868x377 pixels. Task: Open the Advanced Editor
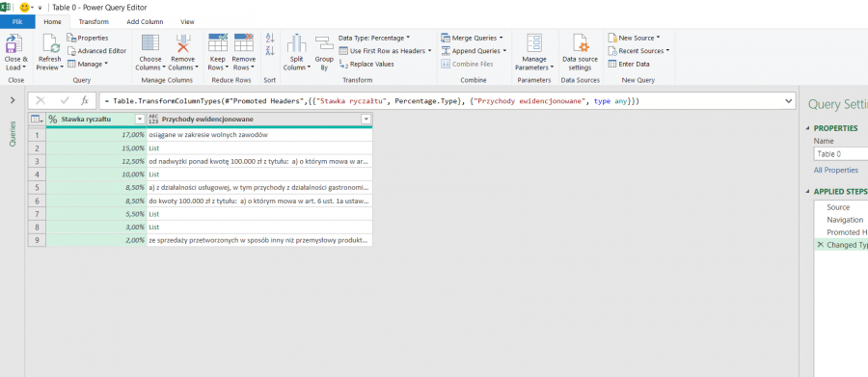(x=96, y=50)
